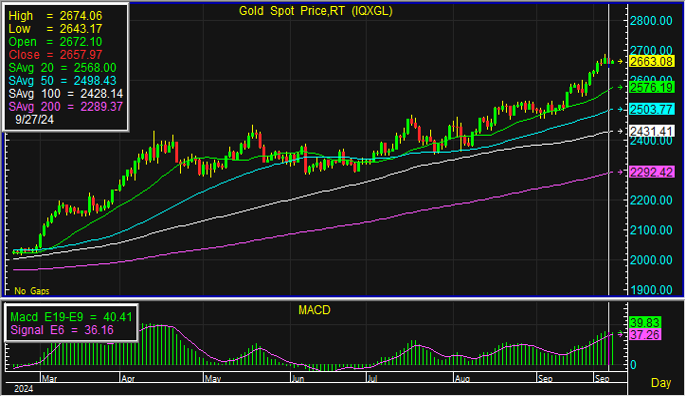Click the Jun label on the time axis
This screenshot has height=397, width=686.
point(298,379)
